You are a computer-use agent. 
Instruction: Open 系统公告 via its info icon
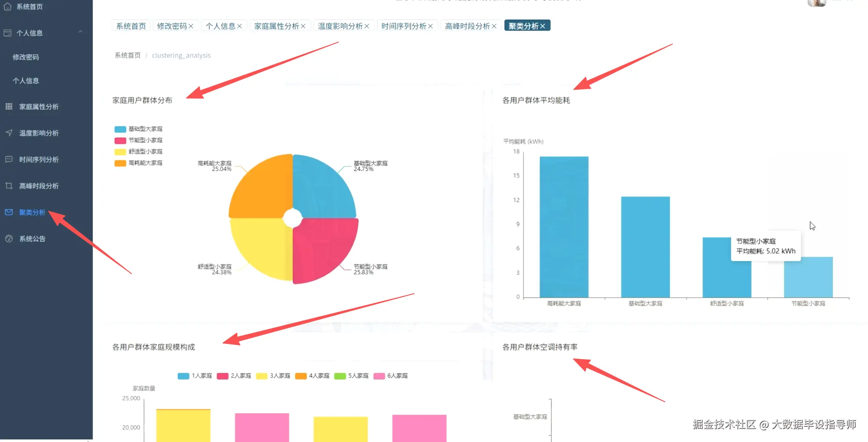tap(8, 239)
